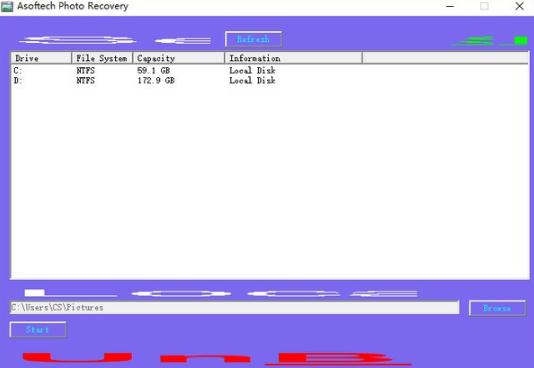Sort by the Capacity column header
This screenshot has height=368, width=534.
coord(179,58)
